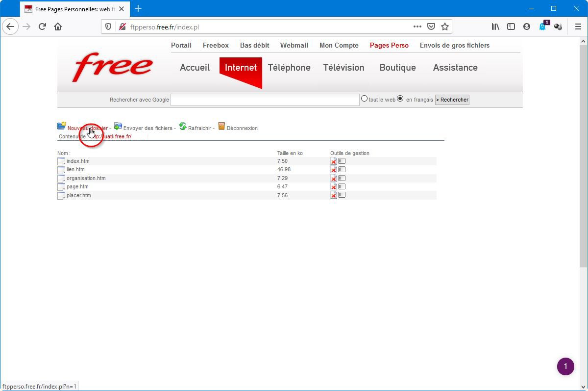Select the 'en français' radio button

click(400, 99)
